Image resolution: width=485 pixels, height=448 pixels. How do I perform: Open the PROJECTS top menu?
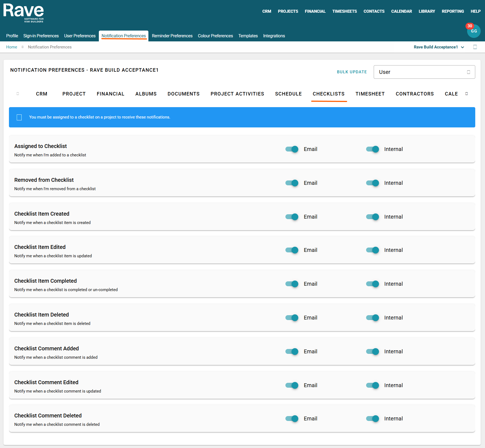coord(288,11)
